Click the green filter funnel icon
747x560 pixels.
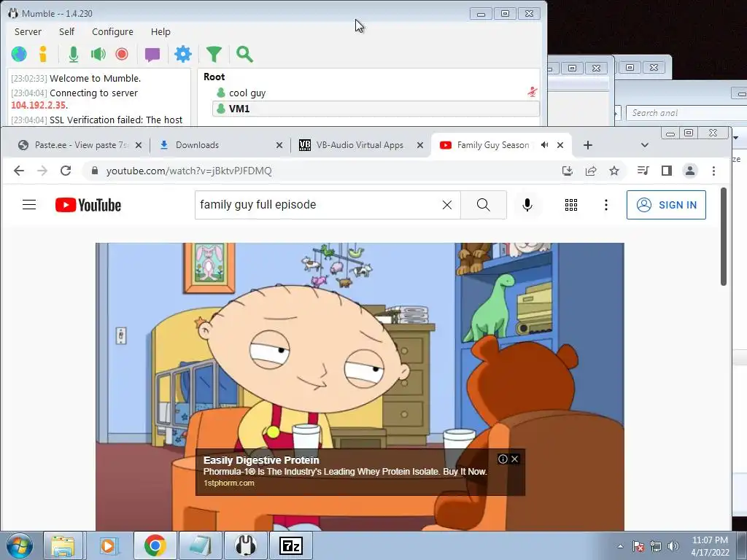tap(214, 54)
